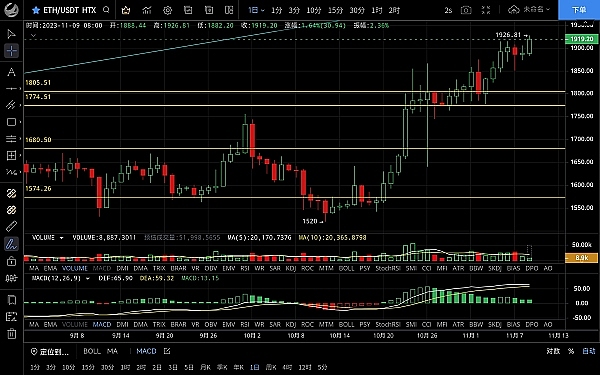Select the crosshair cursor tool

(x=11, y=51)
